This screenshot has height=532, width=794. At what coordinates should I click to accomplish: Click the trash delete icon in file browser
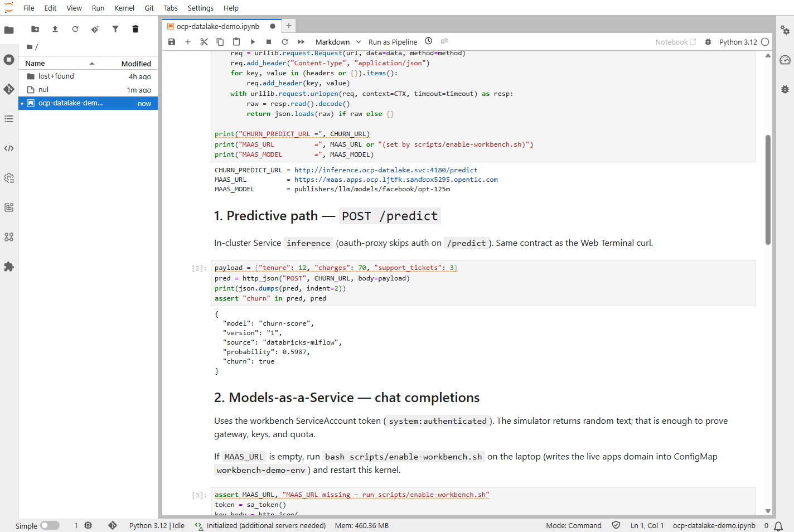(x=135, y=29)
